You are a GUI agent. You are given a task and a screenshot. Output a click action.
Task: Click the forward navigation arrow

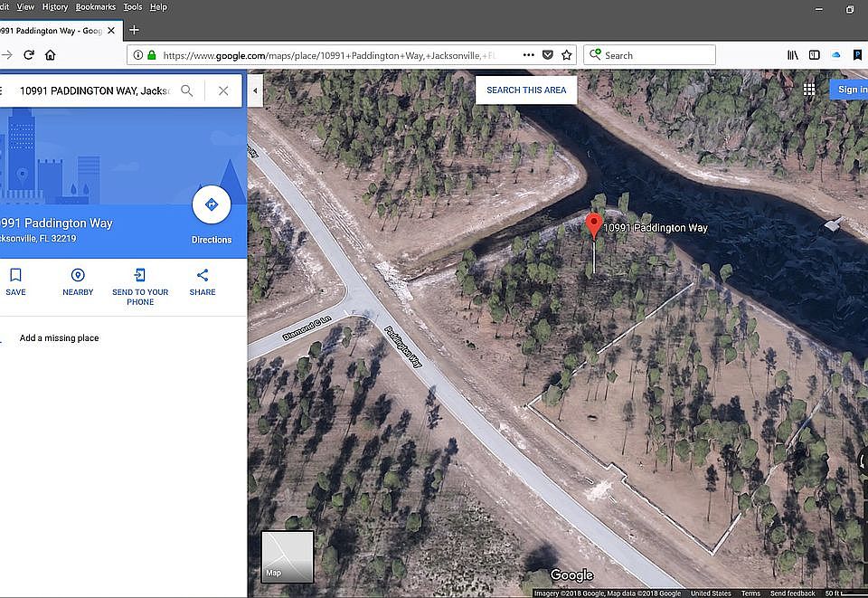[x=6, y=55]
